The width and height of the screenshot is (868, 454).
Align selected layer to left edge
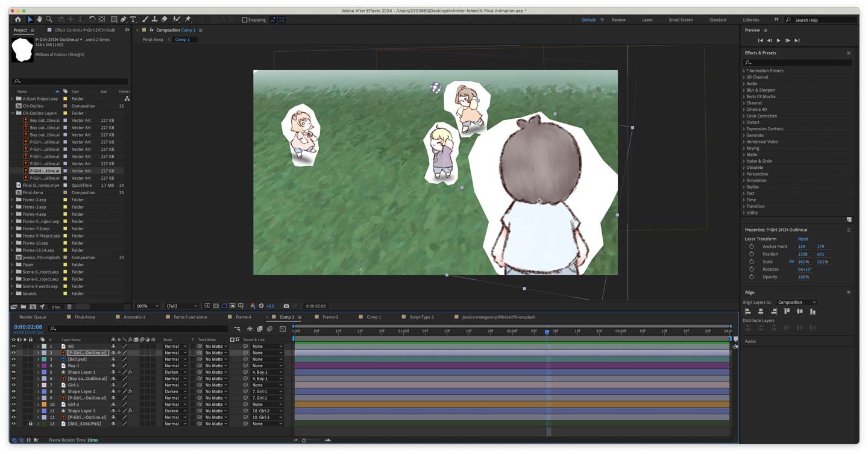click(748, 311)
